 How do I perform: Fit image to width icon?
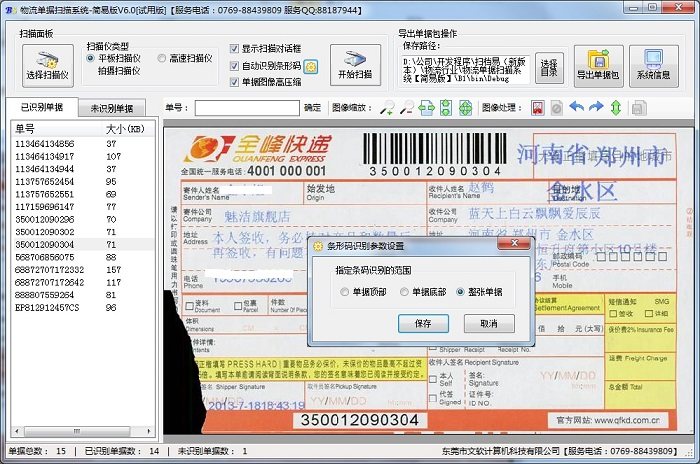(426, 108)
